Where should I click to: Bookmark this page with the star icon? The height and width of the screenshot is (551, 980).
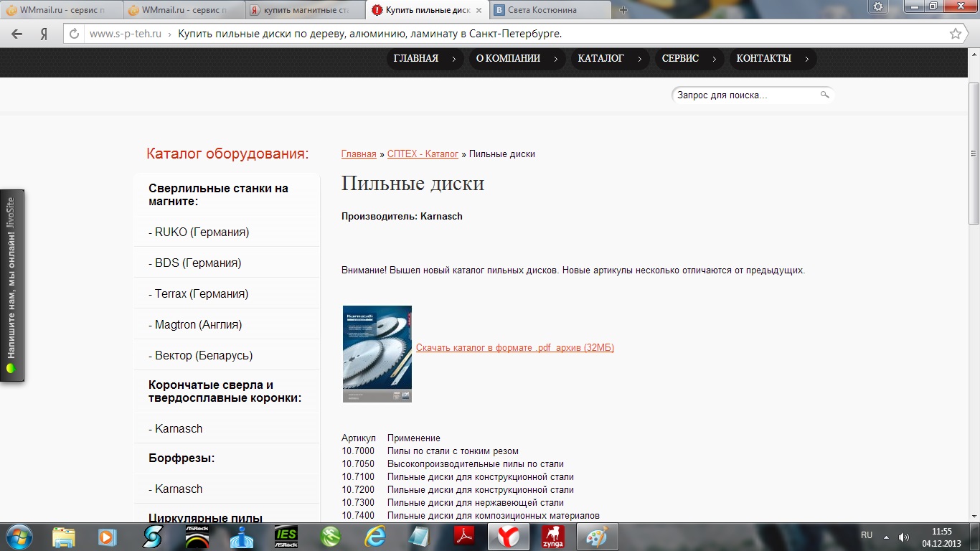click(956, 34)
